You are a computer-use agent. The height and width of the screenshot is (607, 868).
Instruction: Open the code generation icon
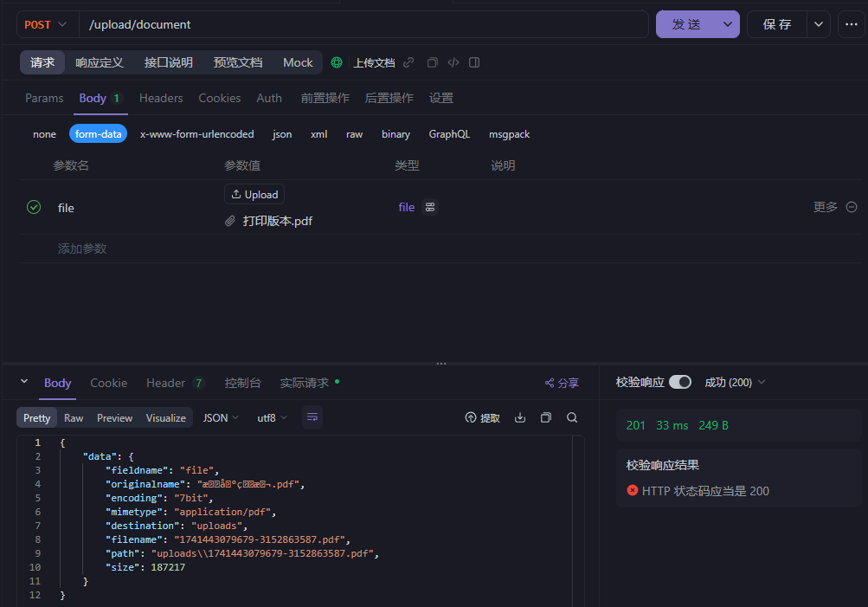pyautogui.click(x=453, y=62)
